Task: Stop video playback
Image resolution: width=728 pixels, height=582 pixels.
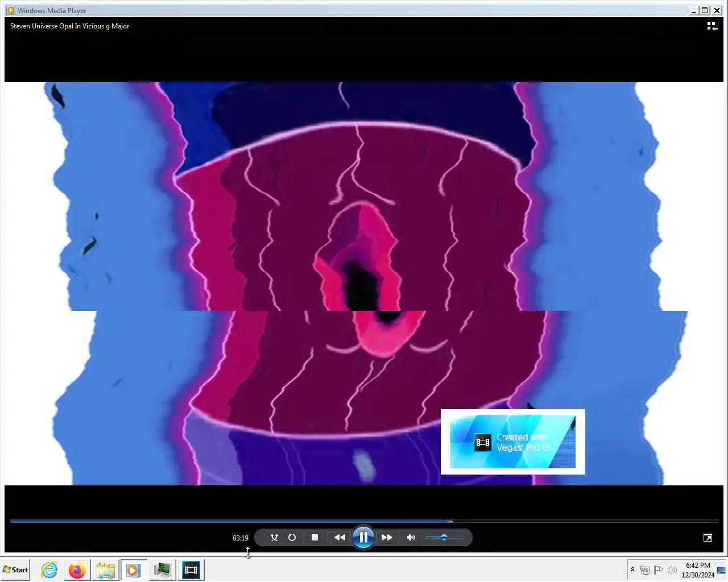Action: [315, 537]
